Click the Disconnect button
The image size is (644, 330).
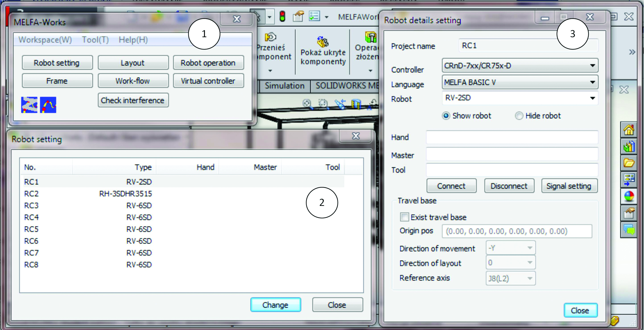(509, 186)
